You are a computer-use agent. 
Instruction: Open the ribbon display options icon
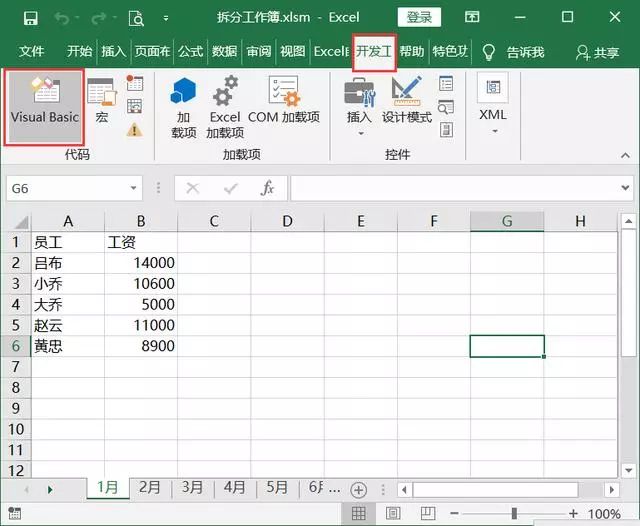point(472,17)
